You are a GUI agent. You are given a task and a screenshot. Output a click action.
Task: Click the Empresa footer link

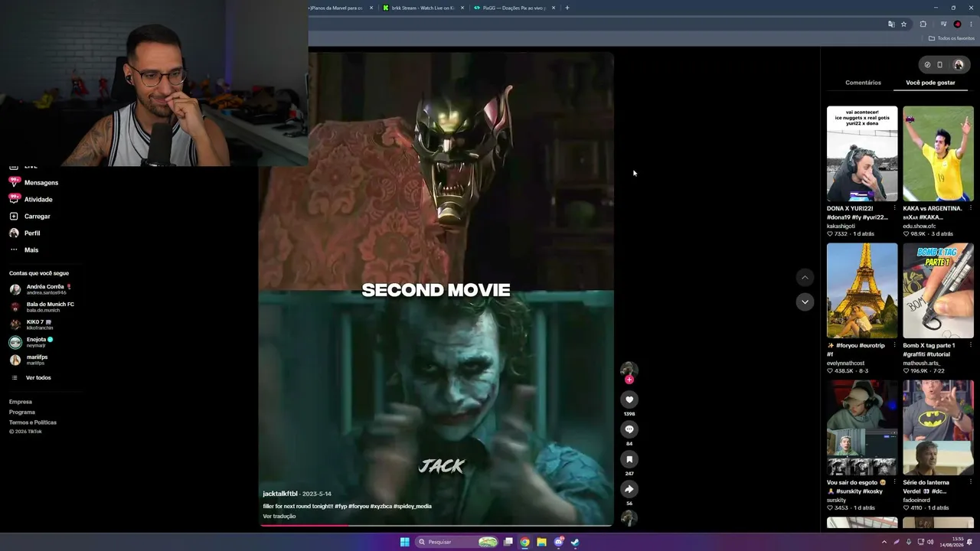coord(21,402)
